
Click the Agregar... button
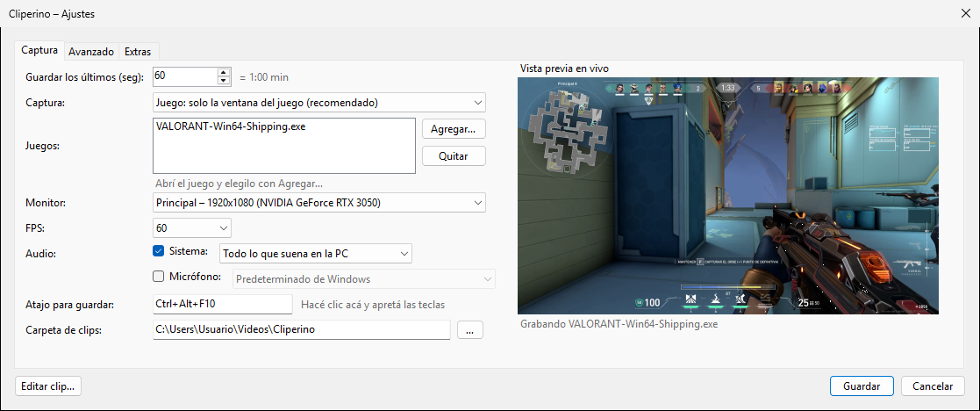pos(454,129)
